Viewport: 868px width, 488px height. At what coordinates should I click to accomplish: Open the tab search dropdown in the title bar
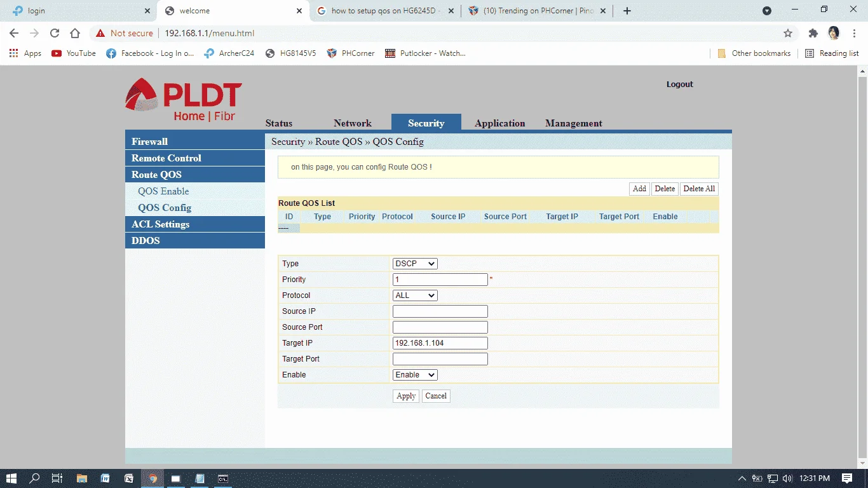[767, 11]
